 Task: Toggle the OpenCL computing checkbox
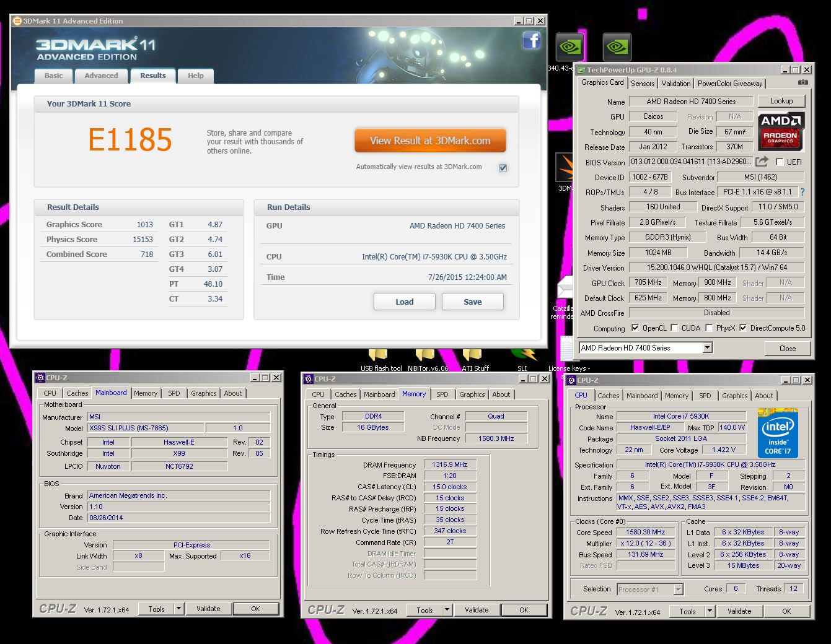click(x=635, y=328)
